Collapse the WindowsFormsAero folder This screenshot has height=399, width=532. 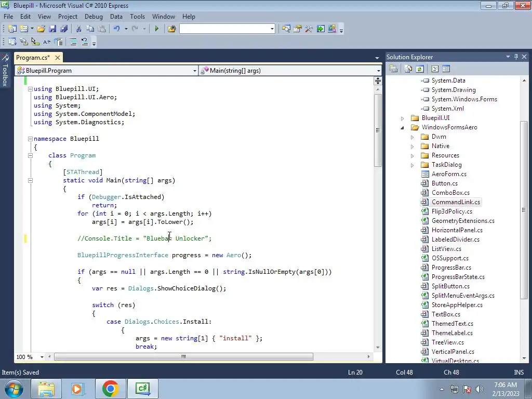(403, 128)
